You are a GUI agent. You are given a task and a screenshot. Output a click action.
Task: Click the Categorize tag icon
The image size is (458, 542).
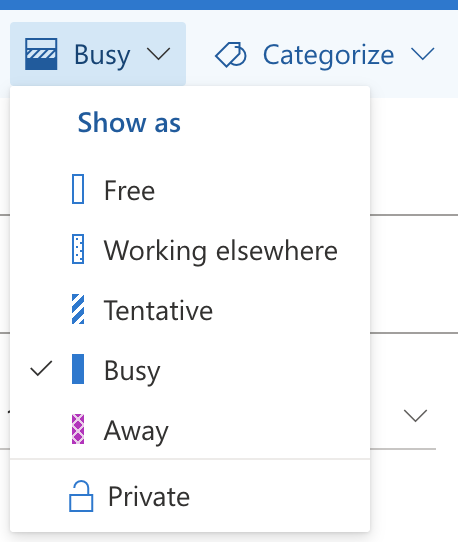click(x=231, y=55)
